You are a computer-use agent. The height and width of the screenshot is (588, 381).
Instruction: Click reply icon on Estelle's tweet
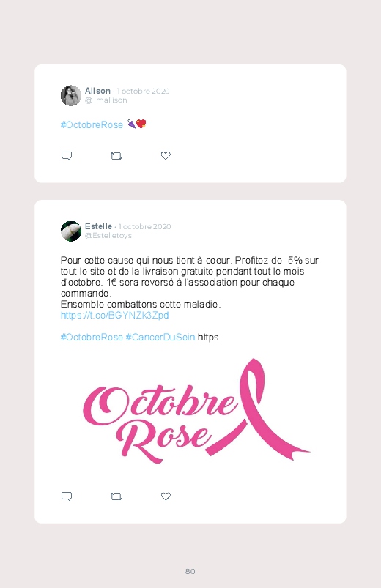[67, 496]
